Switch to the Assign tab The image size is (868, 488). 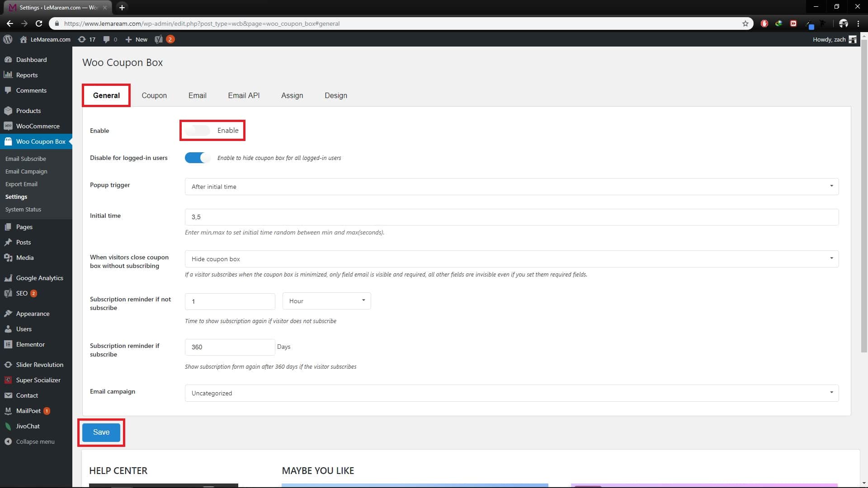coord(292,95)
